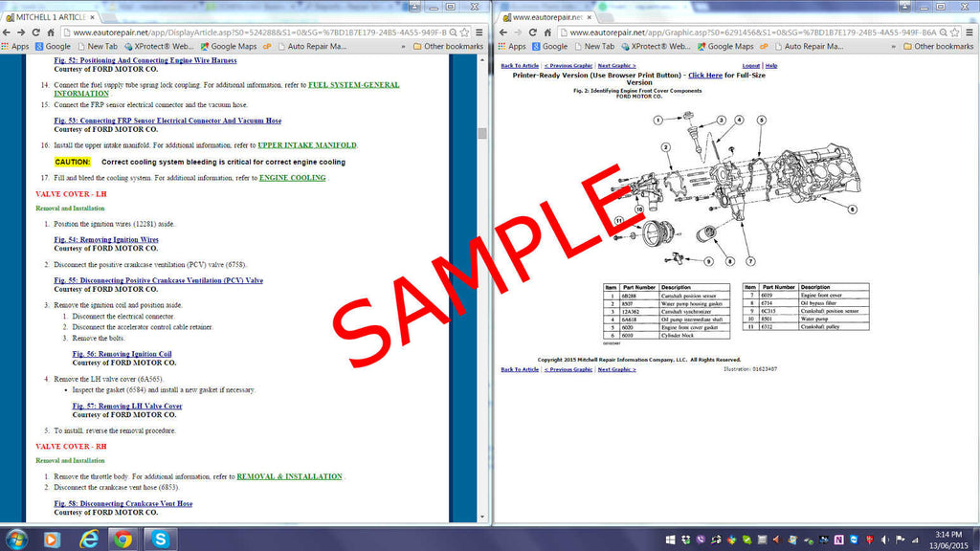This screenshot has height=551, width=980.
Task: Click the Next Graphic link at top
Action: click(x=616, y=66)
